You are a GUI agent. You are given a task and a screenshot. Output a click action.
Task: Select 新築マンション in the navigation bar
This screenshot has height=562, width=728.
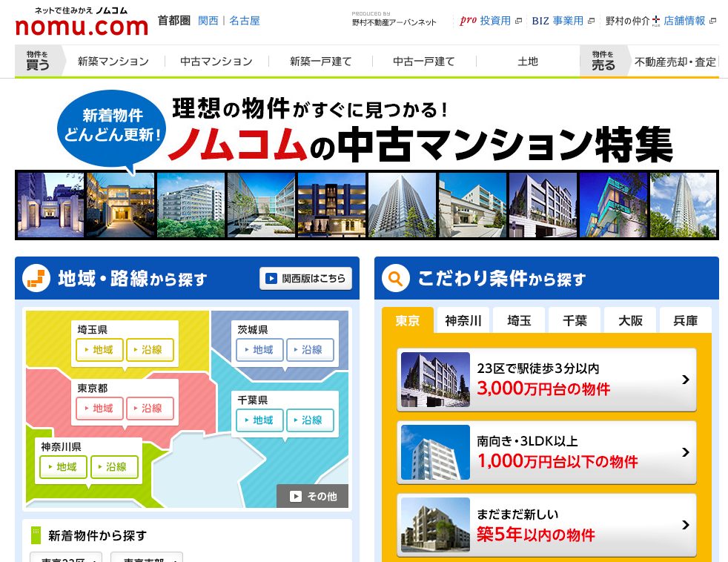coord(113,62)
